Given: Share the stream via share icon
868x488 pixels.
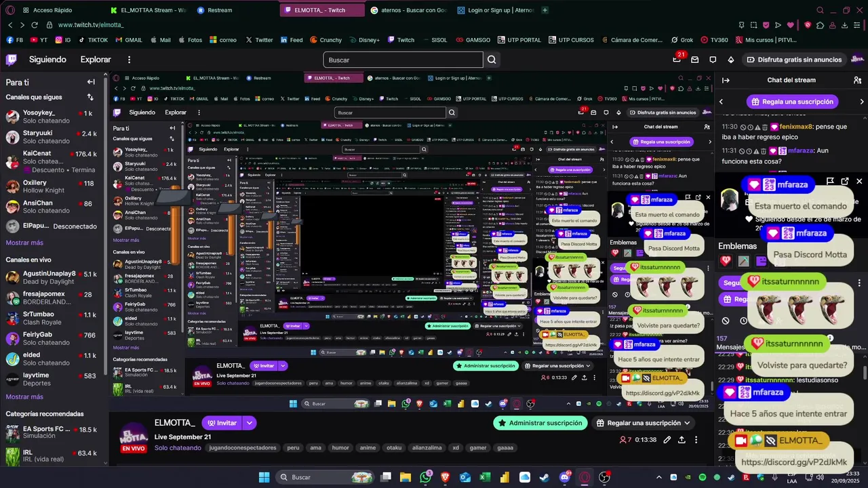Looking at the screenshot, I should click(682, 440).
